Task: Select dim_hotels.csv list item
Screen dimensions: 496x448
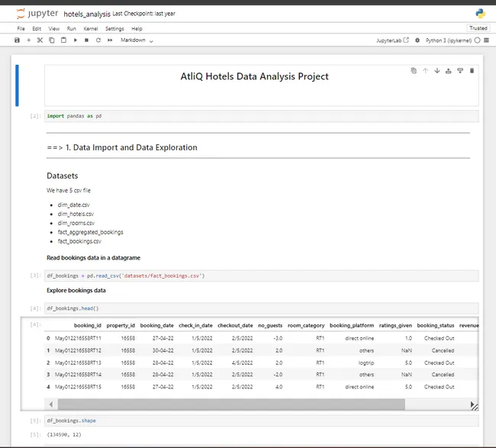Action: [x=76, y=214]
